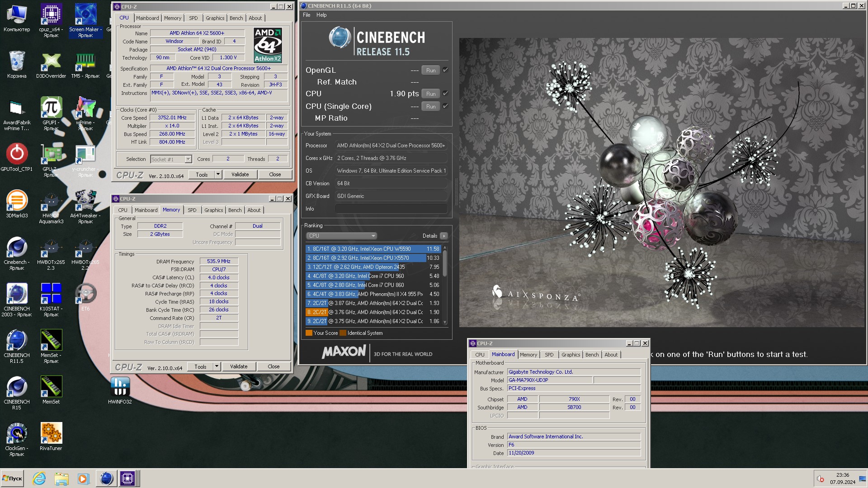
Task: Expand the ranking CPU category dropdown
Action: [341, 236]
